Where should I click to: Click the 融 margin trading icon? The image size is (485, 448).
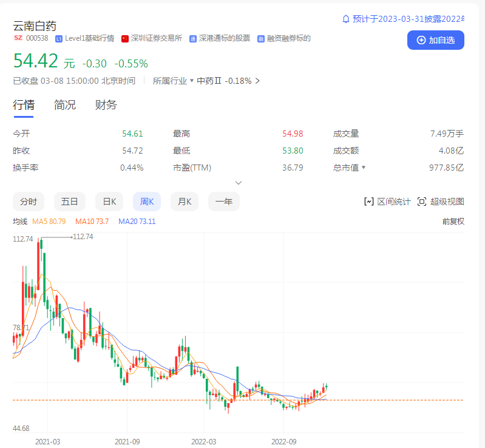261,39
